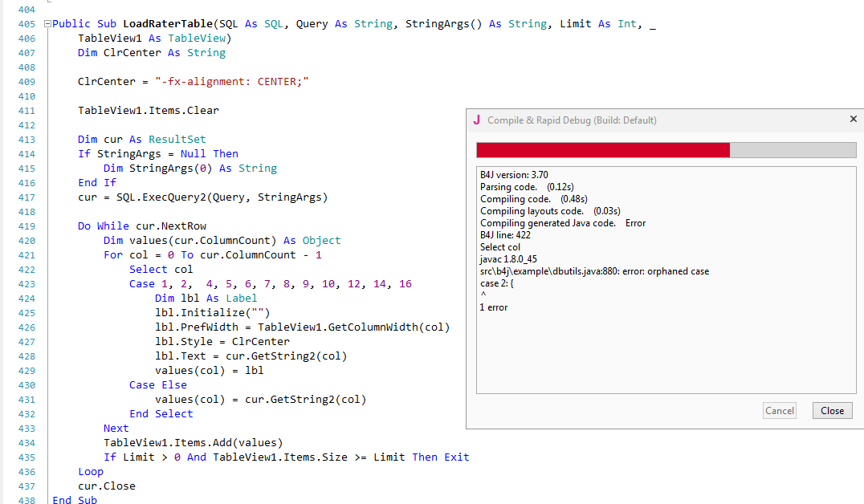
Task: Click the 'Loop' keyword on line 436
Action: pyautogui.click(x=91, y=472)
